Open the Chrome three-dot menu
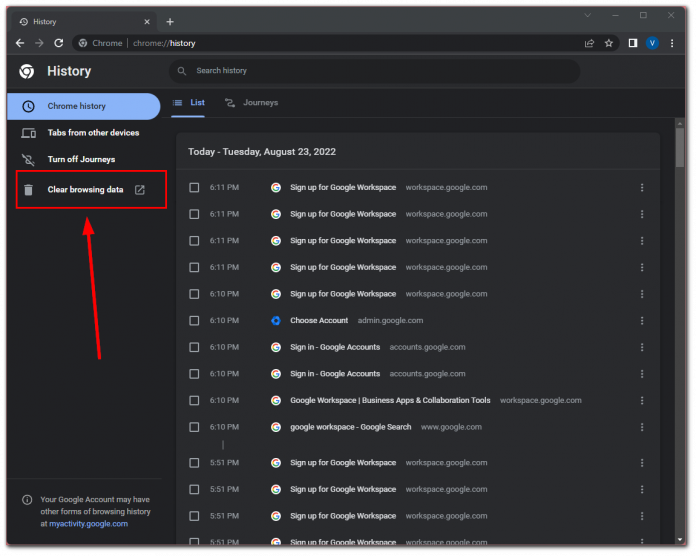 pyautogui.click(x=672, y=43)
